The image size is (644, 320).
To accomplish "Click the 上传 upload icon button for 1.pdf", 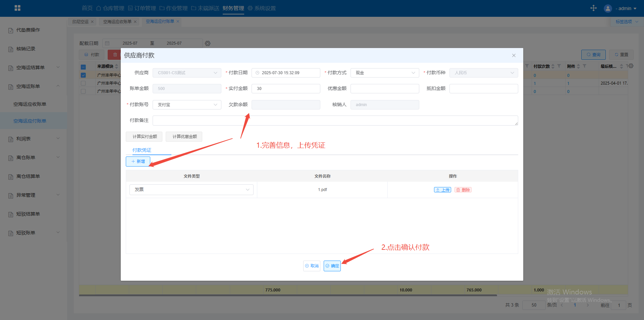I will tap(442, 190).
